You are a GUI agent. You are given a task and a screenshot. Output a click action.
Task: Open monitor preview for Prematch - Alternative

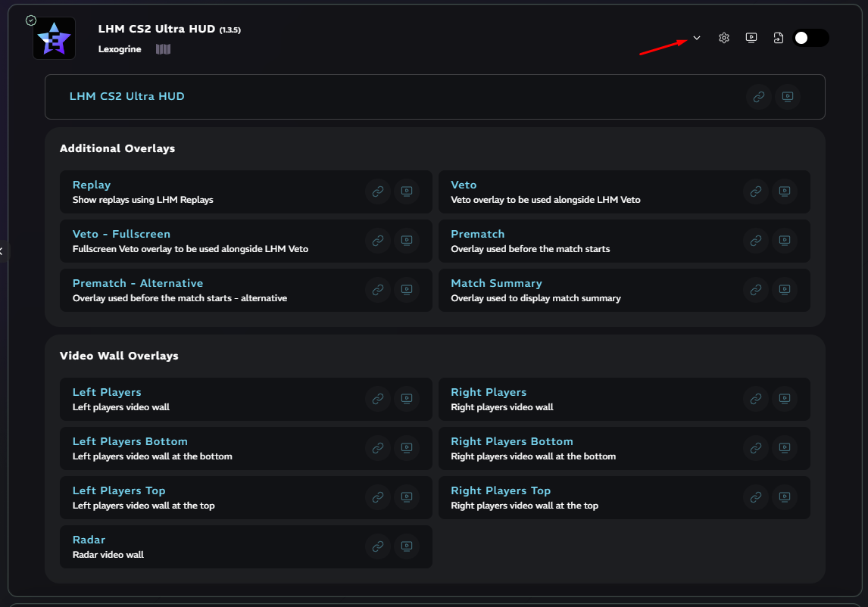point(407,290)
